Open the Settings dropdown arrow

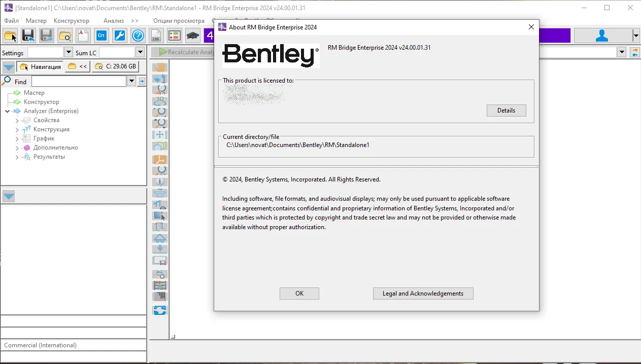(x=69, y=52)
